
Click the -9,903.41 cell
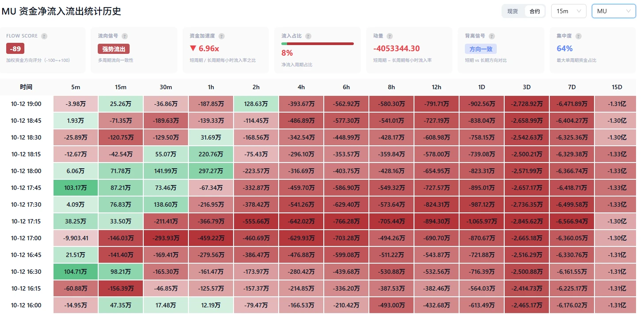click(76, 238)
